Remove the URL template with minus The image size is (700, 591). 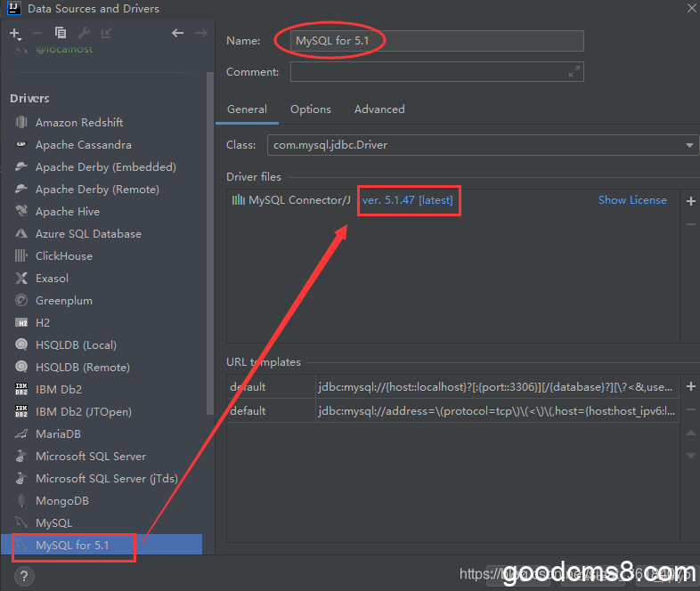click(690, 409)
